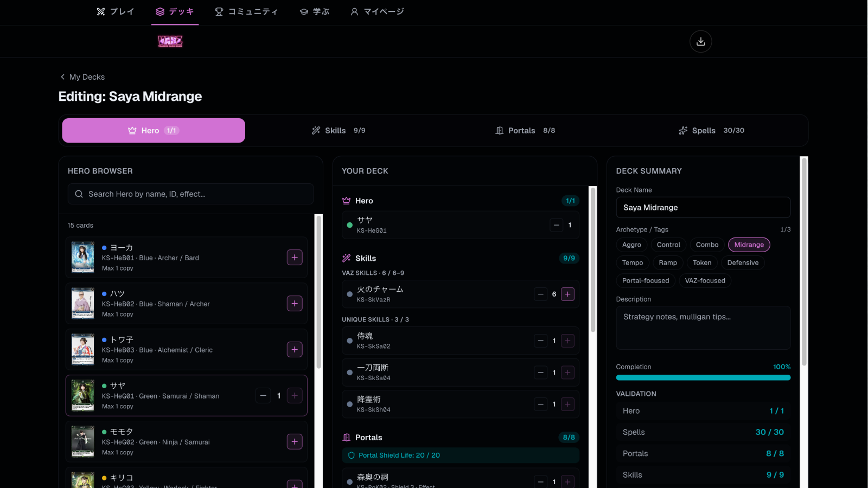Click the VARZ logo

(170, 41)
